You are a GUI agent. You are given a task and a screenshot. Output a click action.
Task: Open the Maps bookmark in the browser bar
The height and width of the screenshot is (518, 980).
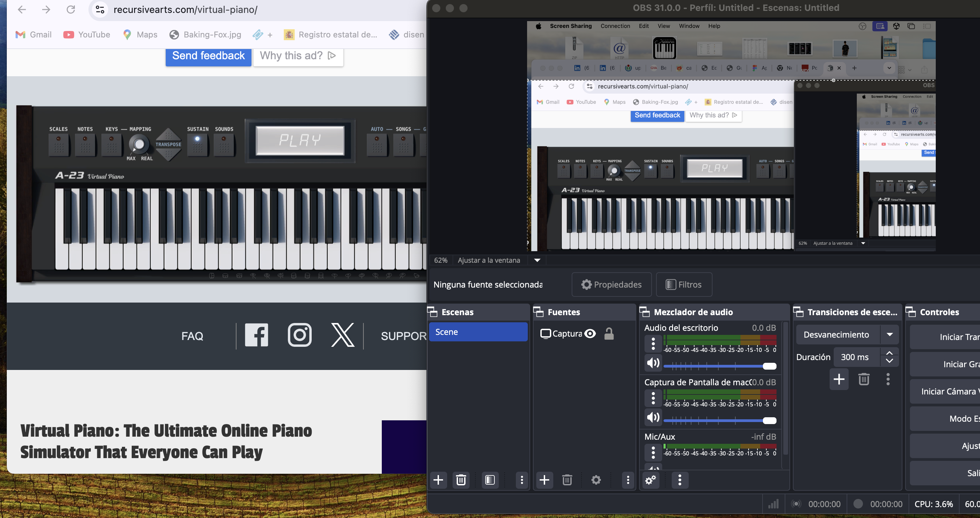pos(140,35)
